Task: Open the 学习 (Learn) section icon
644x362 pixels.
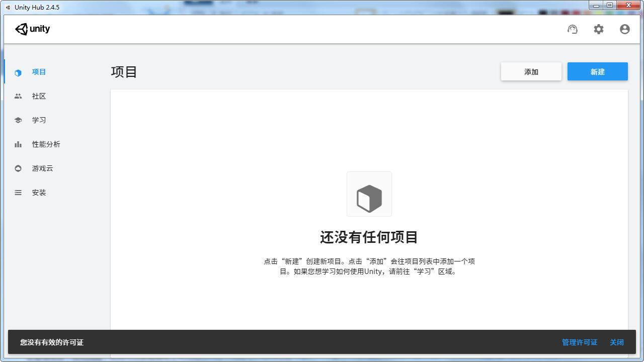Action: [18, 120]
